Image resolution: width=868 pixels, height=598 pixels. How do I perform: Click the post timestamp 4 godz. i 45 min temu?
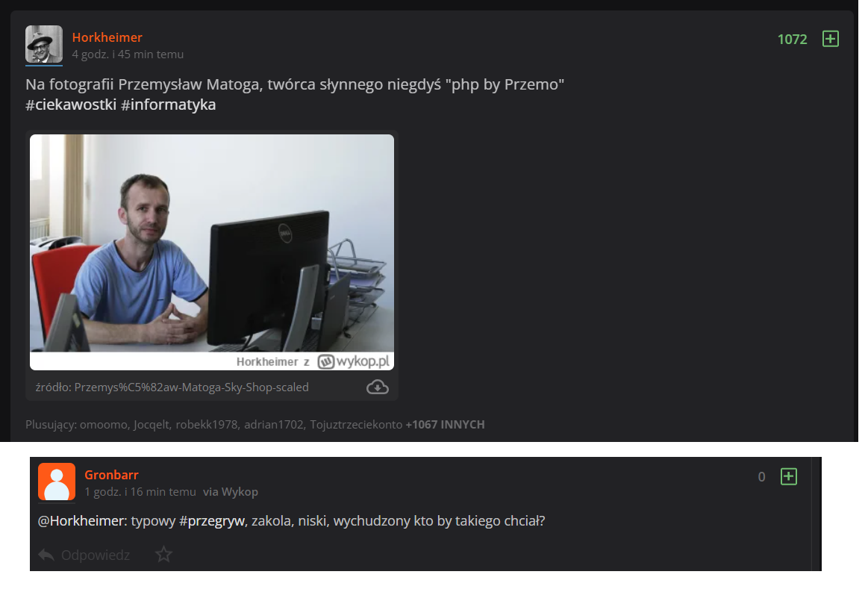point(128,54)
